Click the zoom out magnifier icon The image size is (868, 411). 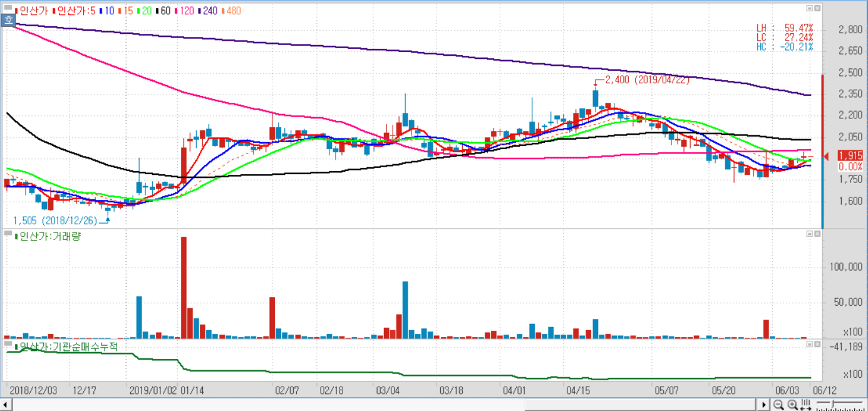(778, 405)
